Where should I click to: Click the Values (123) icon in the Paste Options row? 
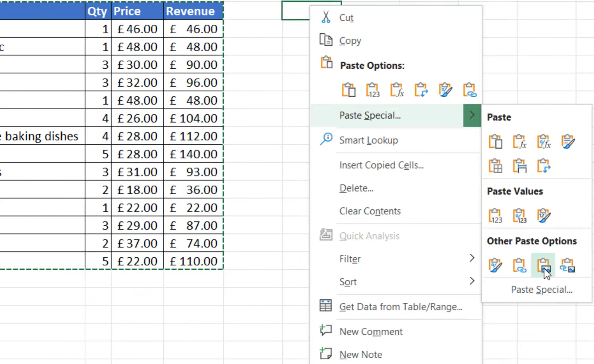point(373,90)
